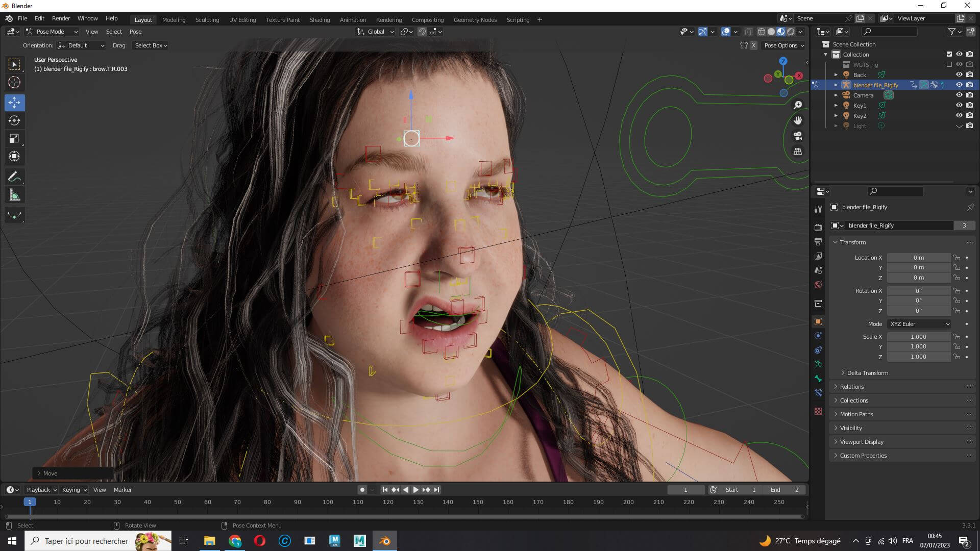Screen dimensions: 980x551
Task: Toggle orthographic perspective grid icon
Action: (x=797, y=152)
